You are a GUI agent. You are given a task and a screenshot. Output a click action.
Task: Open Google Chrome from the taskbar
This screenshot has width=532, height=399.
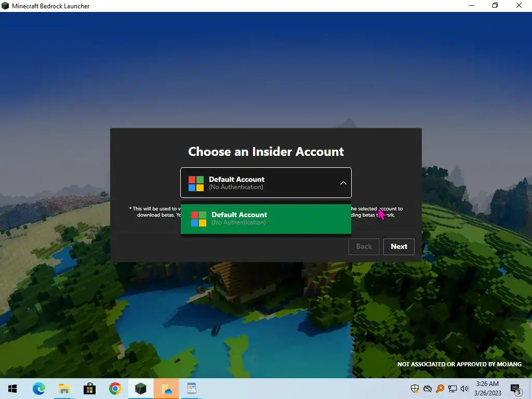pos(115,389)
